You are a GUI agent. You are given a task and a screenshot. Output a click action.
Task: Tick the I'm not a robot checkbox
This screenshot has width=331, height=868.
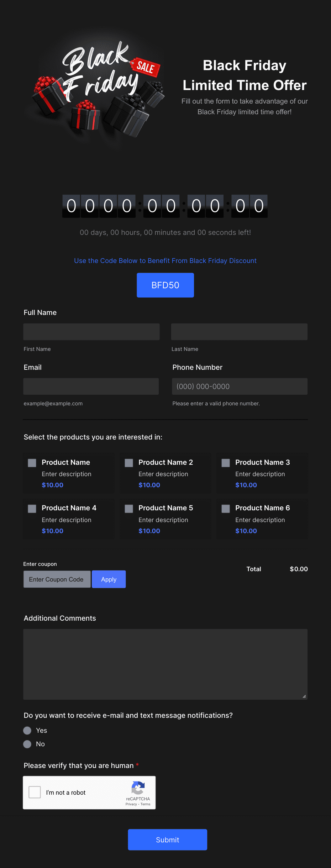pyautogui.click(x=35, y=792)
